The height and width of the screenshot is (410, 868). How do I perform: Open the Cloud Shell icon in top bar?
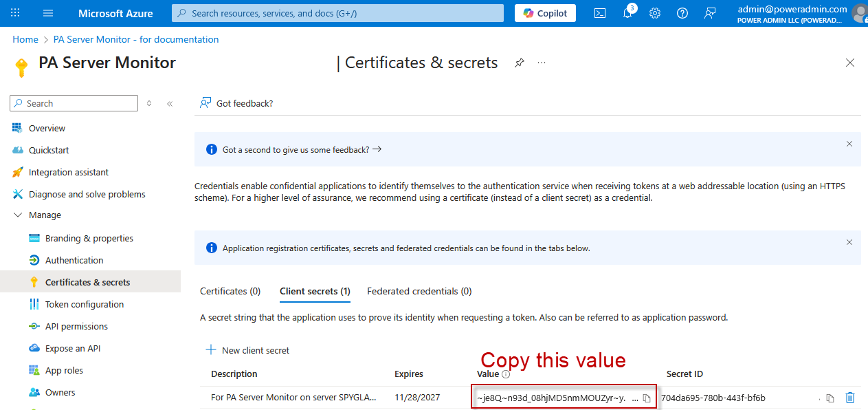pos(600,13)
